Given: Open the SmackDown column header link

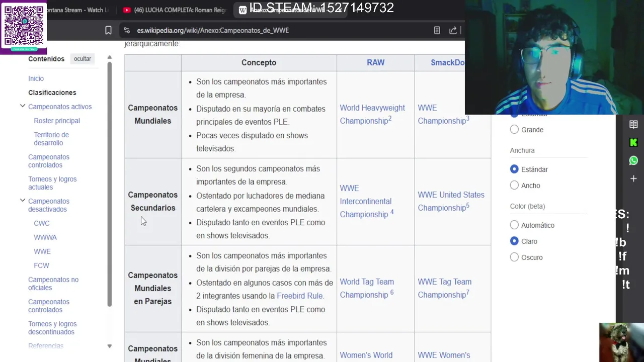Looking at the screenshot, I should click(448, 63).
